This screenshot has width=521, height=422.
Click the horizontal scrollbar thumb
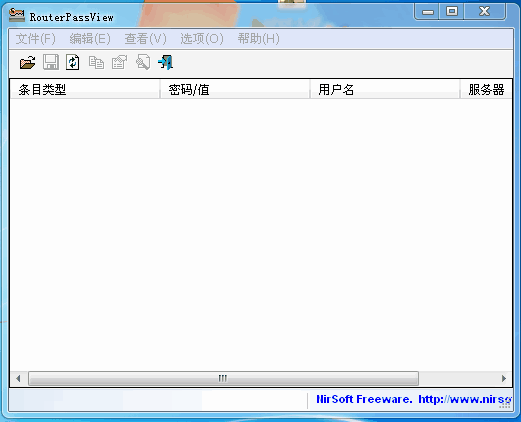223,379
